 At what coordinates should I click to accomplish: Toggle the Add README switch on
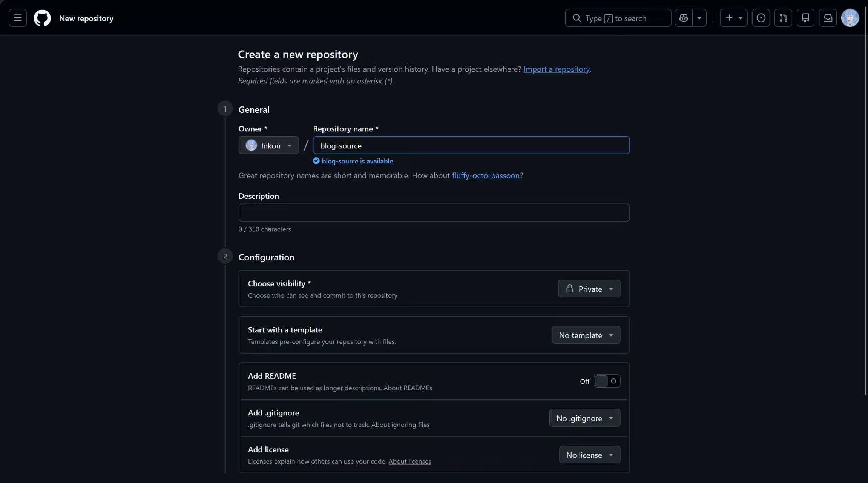pos(607,381)
